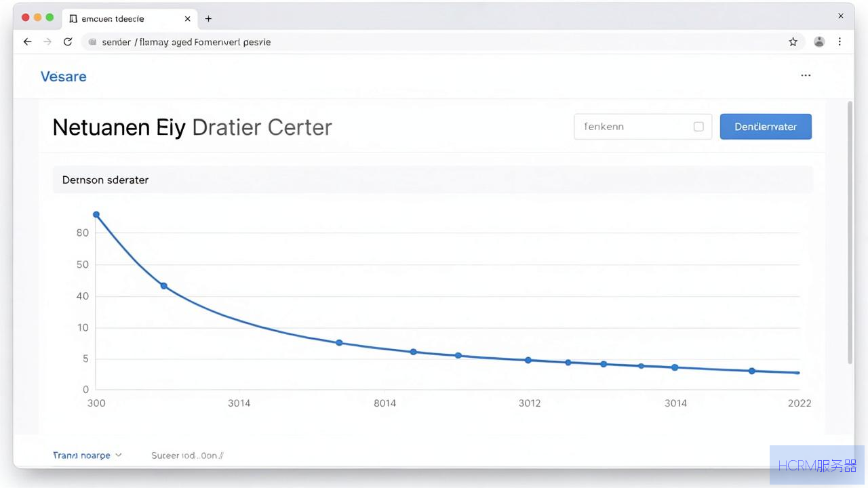Click the vertical page scrollbar
The image size is (868, 488).
pos(850,232)
